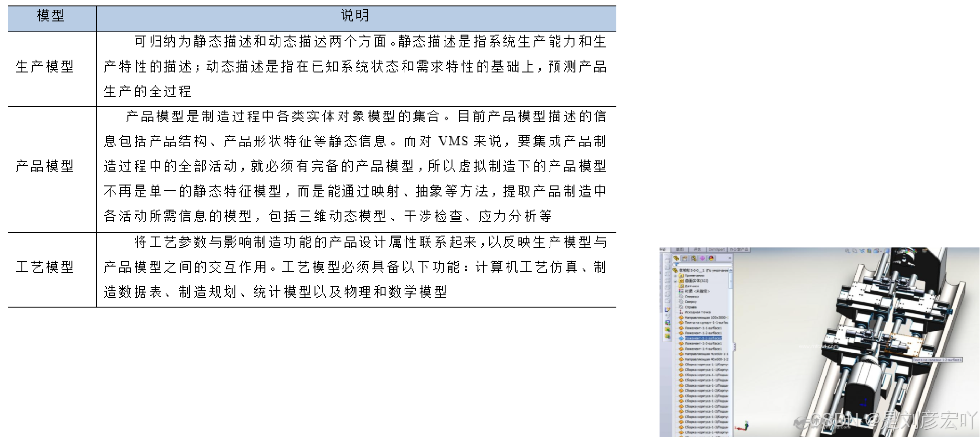Open the ConfigurationManager tab icon
This screenshot has height=437, width=980.
pyautogui.click(x=694, y=258)
